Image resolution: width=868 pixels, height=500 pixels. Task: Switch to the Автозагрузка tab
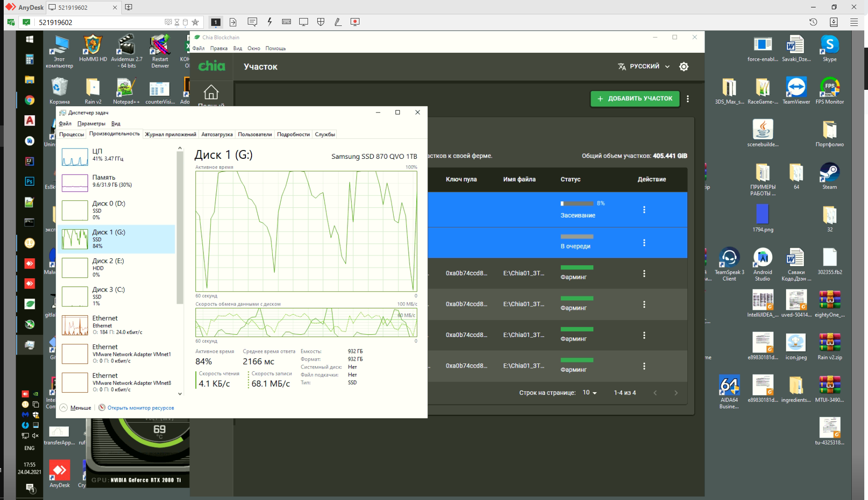(217, 134)
